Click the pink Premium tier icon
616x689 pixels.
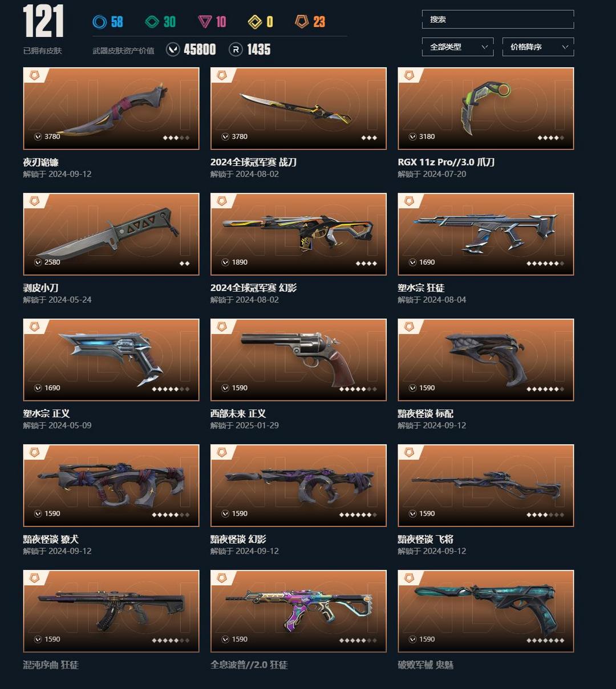tap(205, 22)
